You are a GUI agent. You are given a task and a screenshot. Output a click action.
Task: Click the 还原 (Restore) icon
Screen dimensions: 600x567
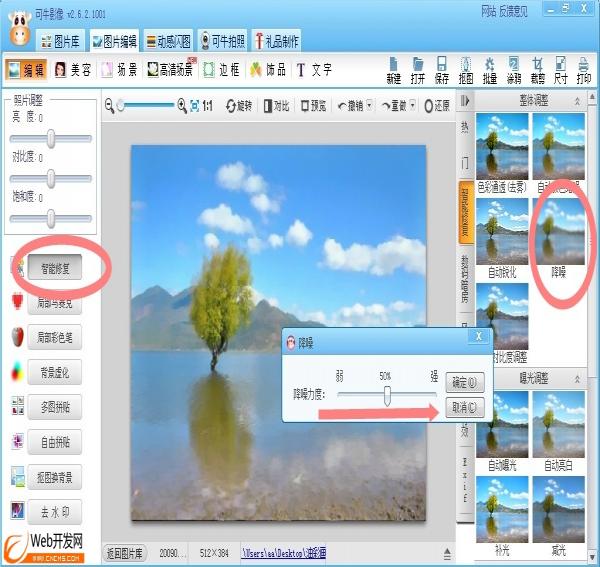tap(436, 105)
